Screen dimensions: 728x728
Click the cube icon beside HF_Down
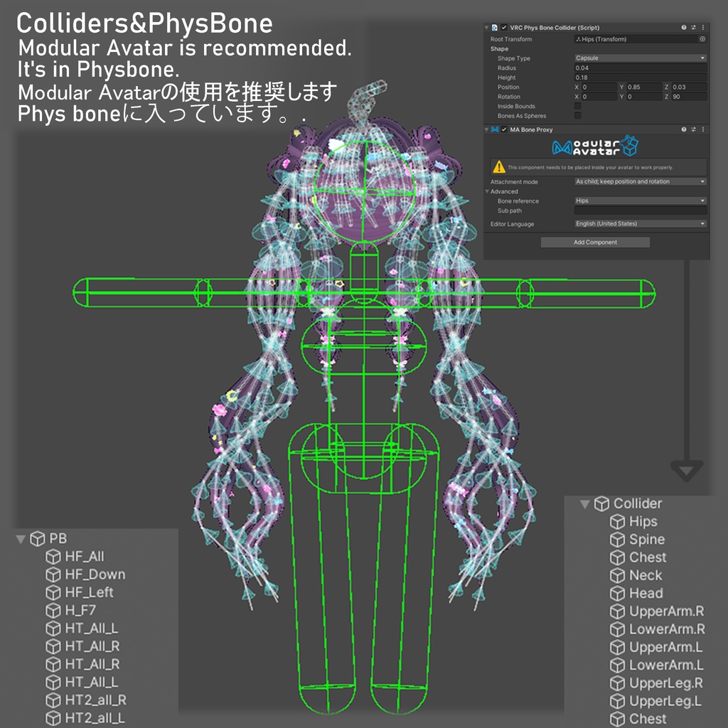click(x=53, y=574)
